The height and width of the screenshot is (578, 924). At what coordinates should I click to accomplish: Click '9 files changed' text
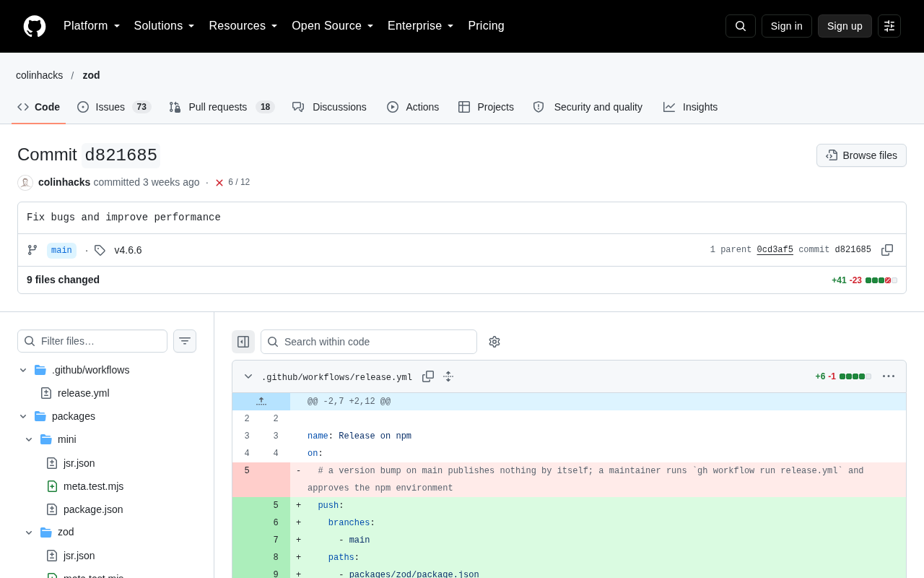63,280
